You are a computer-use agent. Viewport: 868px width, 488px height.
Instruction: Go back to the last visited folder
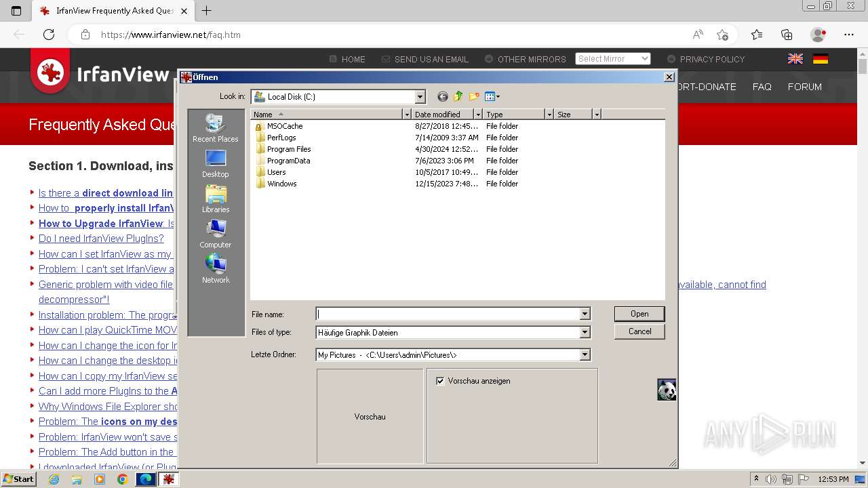click(x=443, y=96)
